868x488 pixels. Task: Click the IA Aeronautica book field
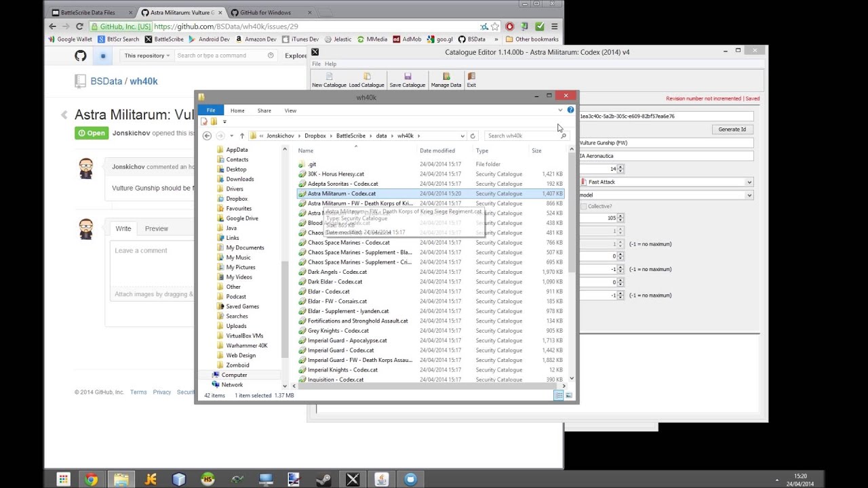coord(667,156)
